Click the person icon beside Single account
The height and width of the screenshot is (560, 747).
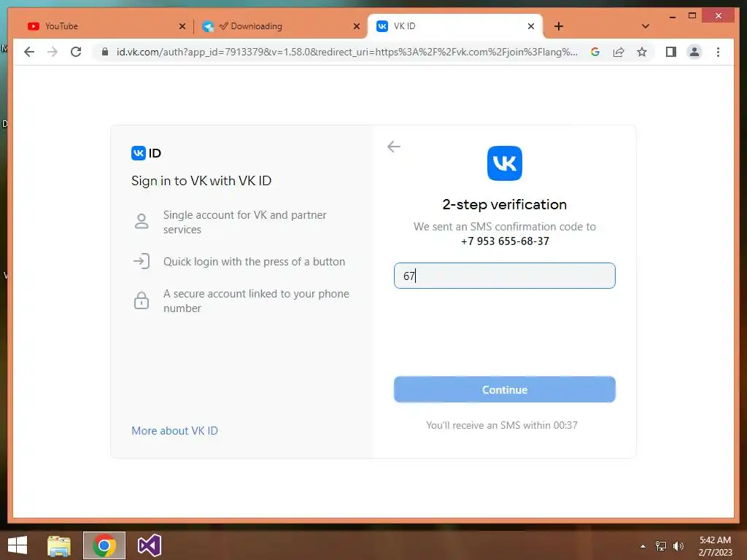(x=142, y=222)
